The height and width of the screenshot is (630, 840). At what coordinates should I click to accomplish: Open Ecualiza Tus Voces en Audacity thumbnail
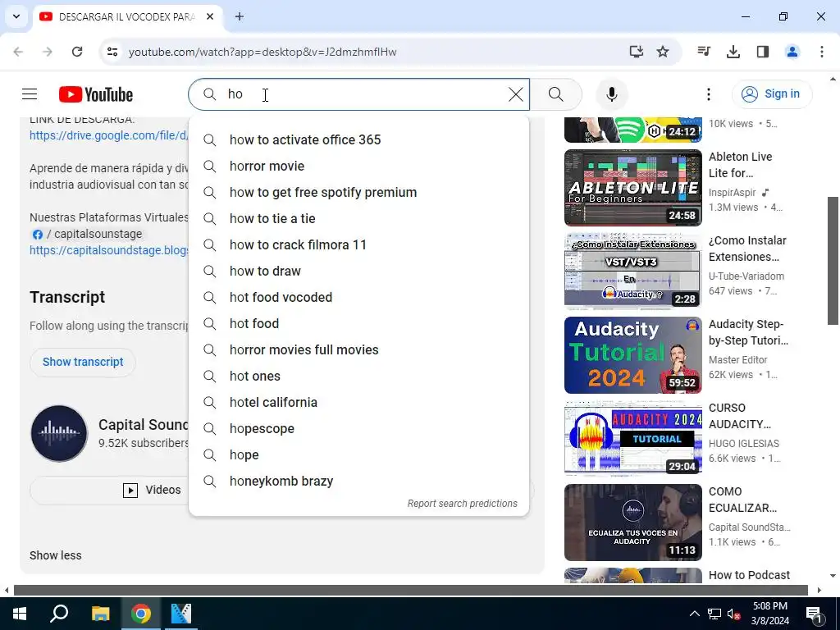click(632, 523)
